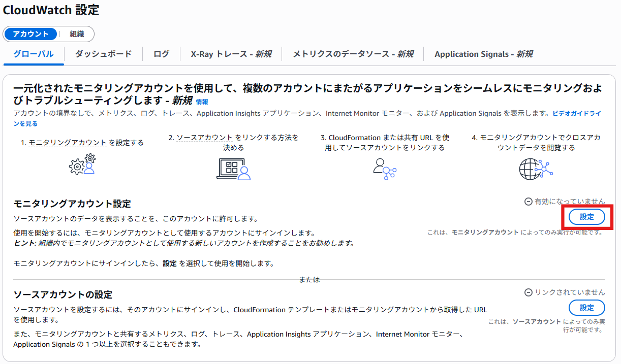Viewport: 621px width, 364px height.
Task: Open the ログ tab
Action: point(161,54)
